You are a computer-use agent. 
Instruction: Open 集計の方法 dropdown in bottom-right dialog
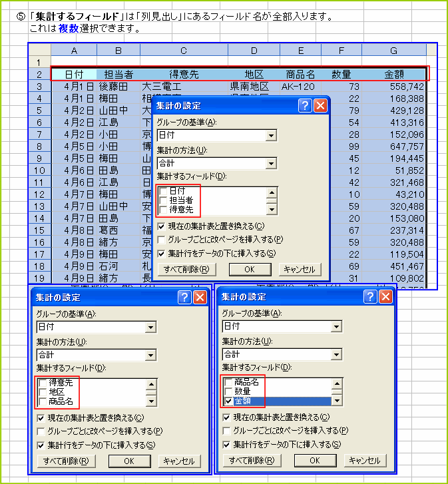(x=336, y=355)
